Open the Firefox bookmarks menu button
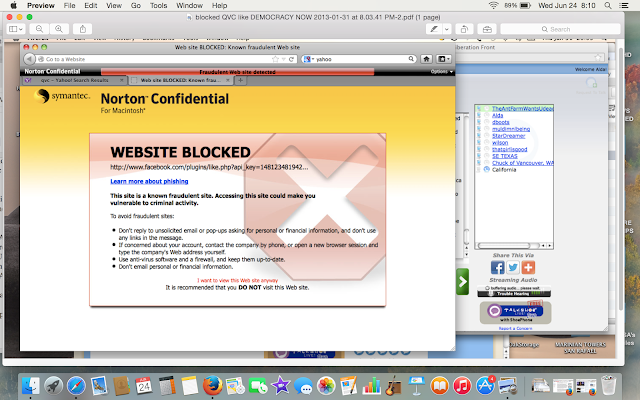This screenshot has width=640, height=400. (443, 59)
